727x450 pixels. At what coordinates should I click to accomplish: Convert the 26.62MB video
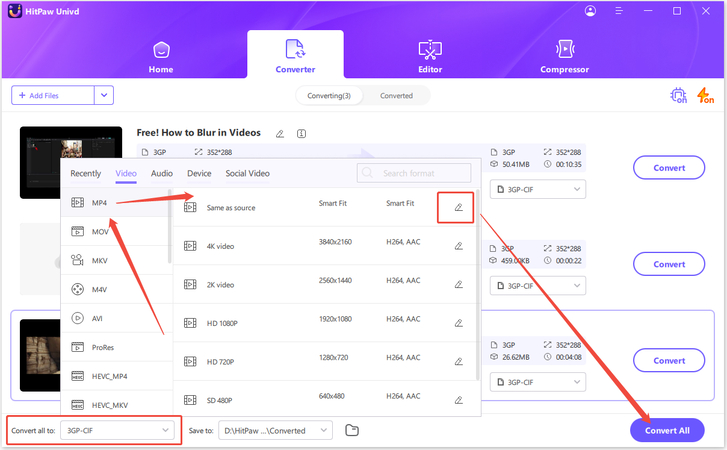coord(669,361)
